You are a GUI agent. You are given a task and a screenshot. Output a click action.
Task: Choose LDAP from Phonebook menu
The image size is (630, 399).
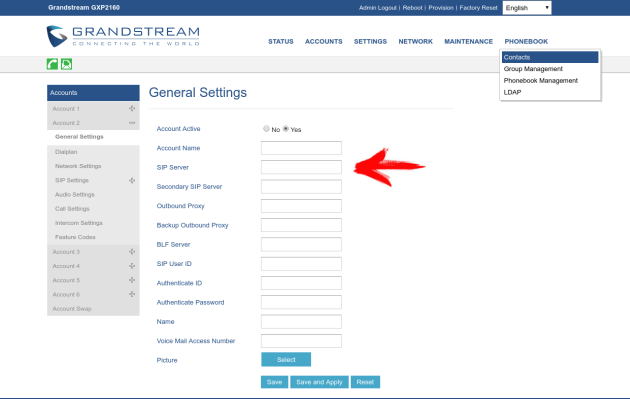(x=550, y=92)
